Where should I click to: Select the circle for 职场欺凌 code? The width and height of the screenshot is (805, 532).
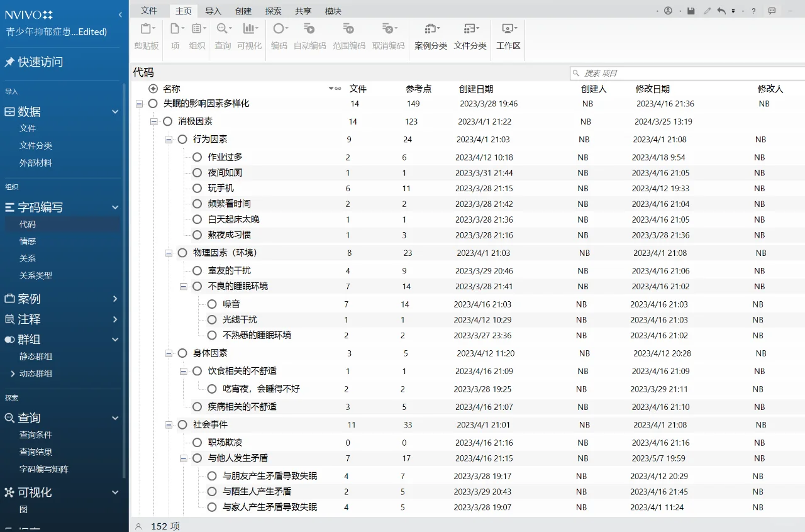[x=197, y=442]
